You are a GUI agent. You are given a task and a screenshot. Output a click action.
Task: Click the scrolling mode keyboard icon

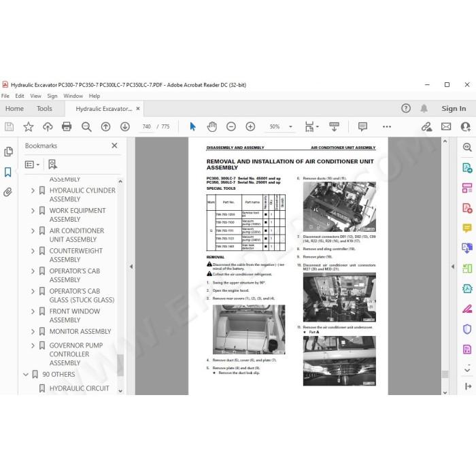(x=334, y=126)
